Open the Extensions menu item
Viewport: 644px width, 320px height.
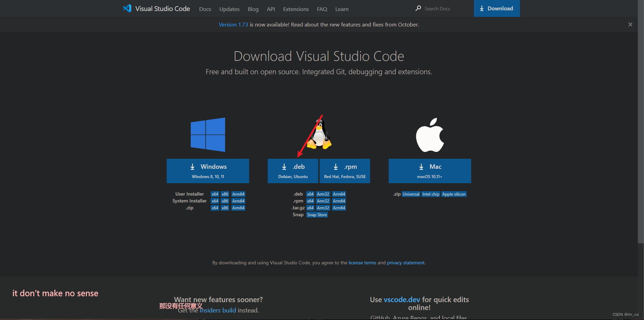[296, 9]
